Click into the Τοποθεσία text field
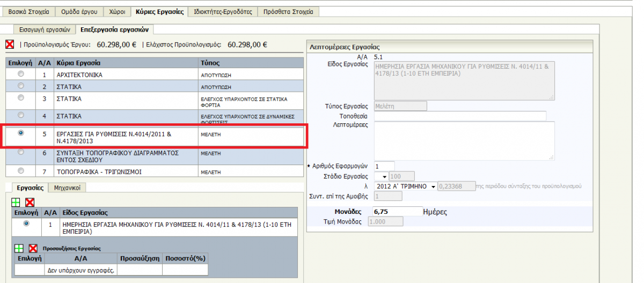 pyautogui.click(x=460, y=116)
